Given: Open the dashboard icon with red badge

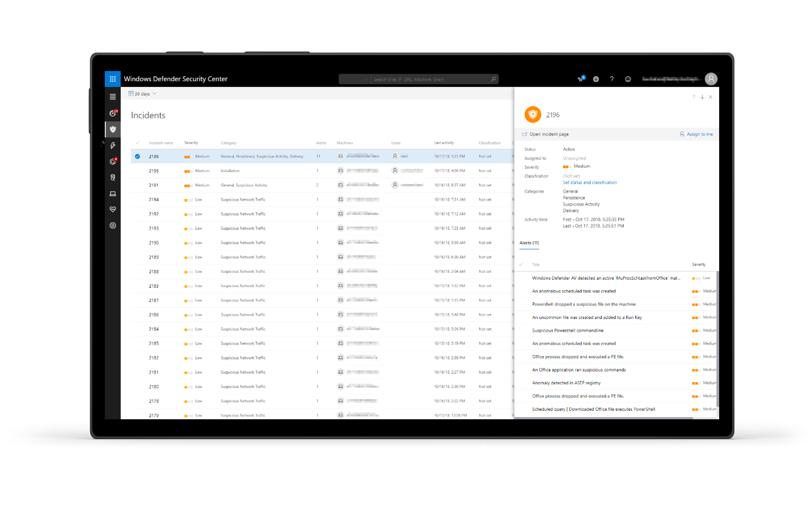Looking at the screenshot, I should [x=113, y=113].
